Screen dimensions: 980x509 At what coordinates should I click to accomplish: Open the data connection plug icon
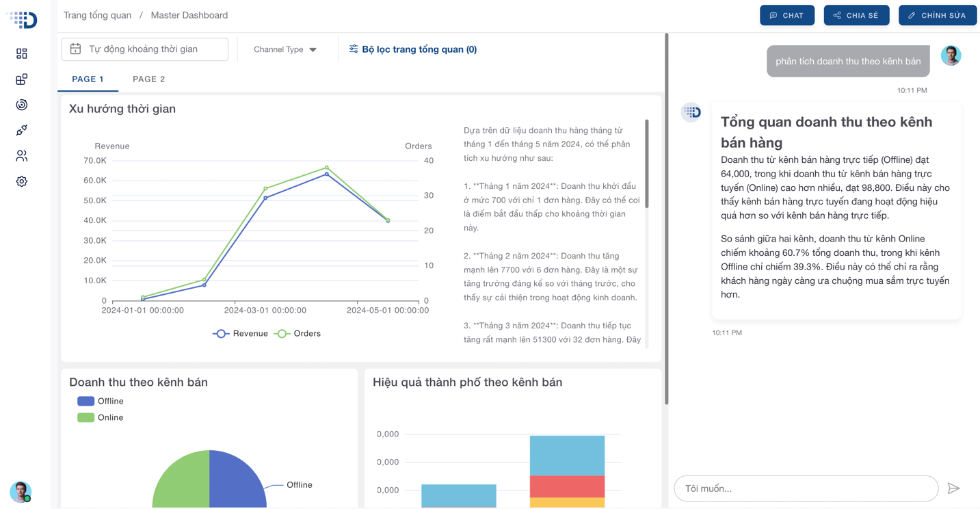[x=22, y=130]
